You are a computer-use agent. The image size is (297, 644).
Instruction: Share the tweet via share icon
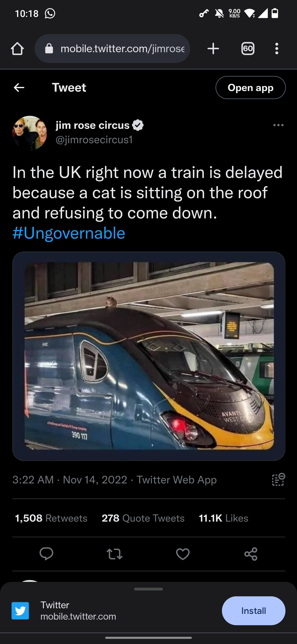(x=251, y=554)
